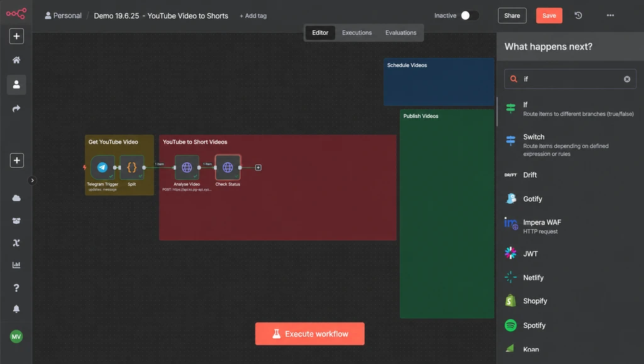
Task: Open the Personal breadcrumb link
Action: point(64,16)
